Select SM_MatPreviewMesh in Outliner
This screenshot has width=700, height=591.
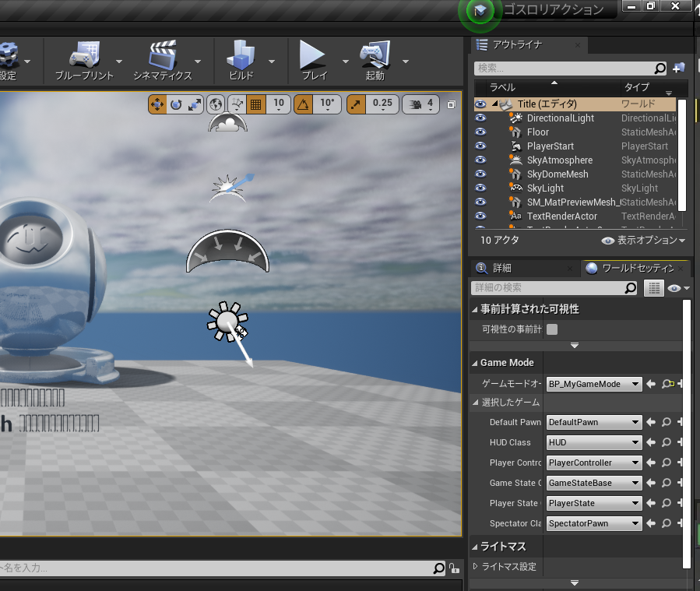(574, 202)
